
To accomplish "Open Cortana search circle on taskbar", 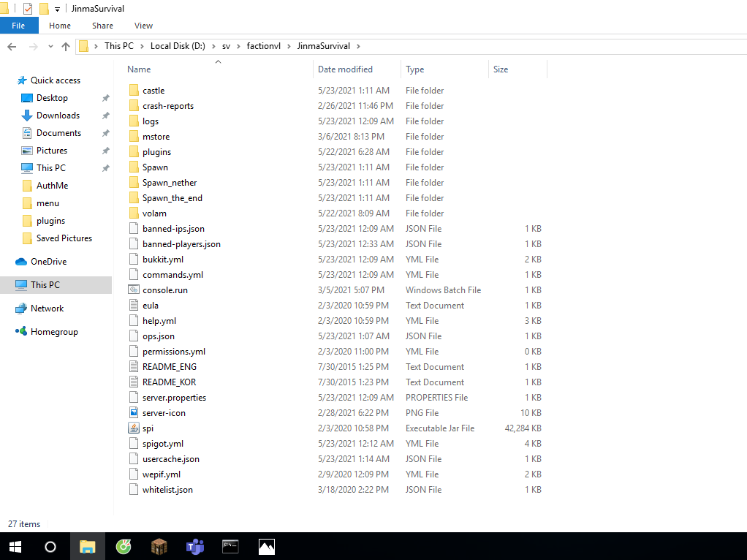I will tap(50, 547).
